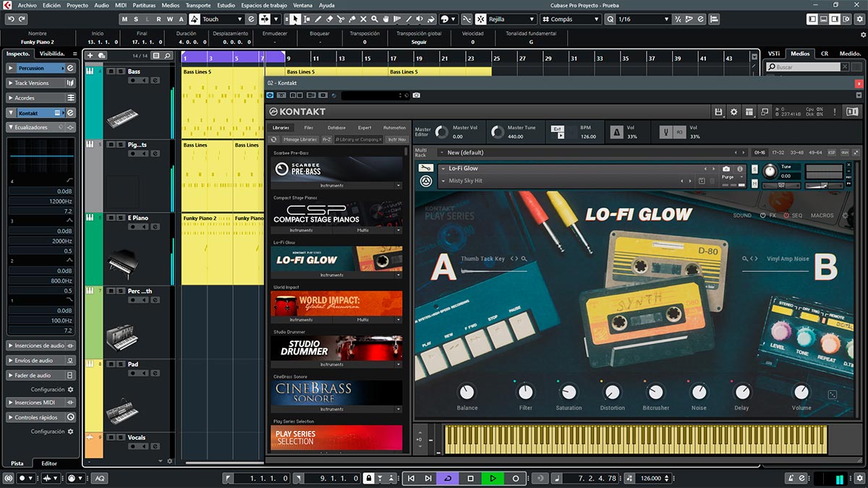The height and width of the screenshot is (488, 868).
Task: Select the Erase tool in toolbar
Action: [329, 19]
